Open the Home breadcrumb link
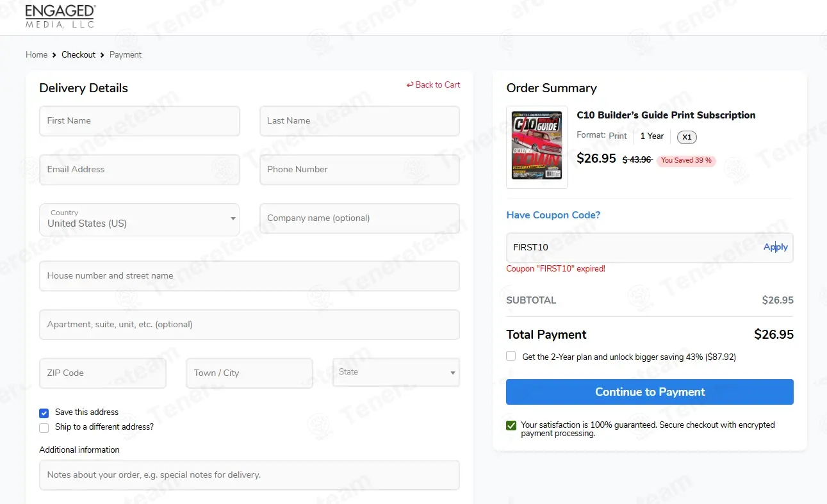The height and width of the screenshot is (504, 827). tap(37, 54)
